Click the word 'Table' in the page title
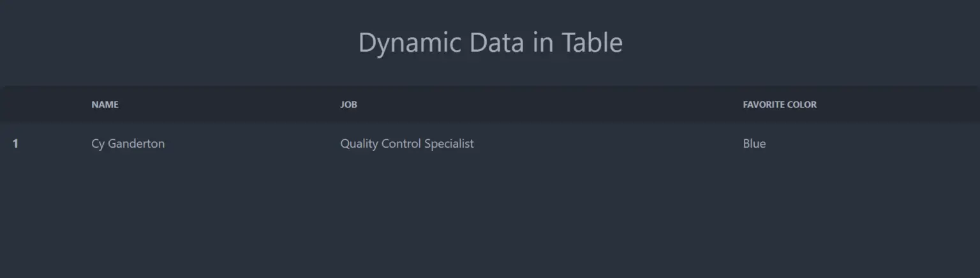The image size is (980, 278). 592,43
